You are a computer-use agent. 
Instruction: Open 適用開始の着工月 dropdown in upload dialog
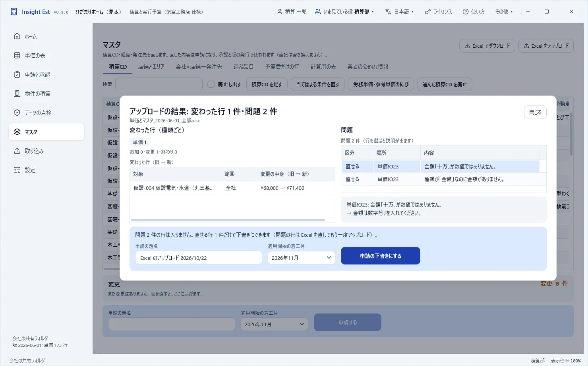tap(301, 258)
